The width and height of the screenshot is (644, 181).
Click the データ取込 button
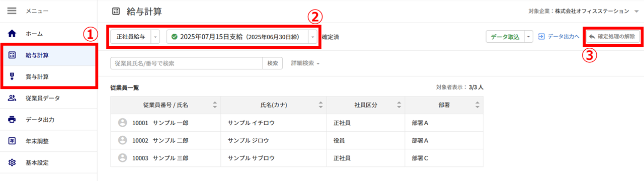(x=505, y=37)
